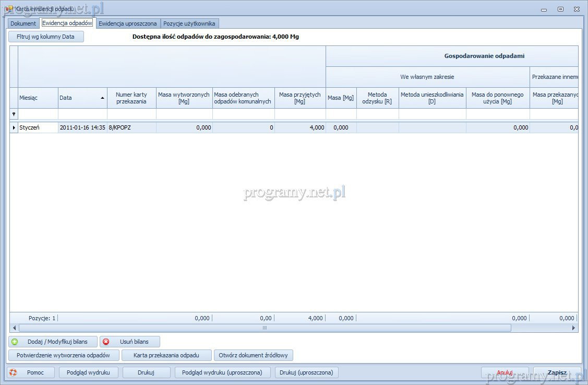Click the Zapisz button

[x=557, y=372]
